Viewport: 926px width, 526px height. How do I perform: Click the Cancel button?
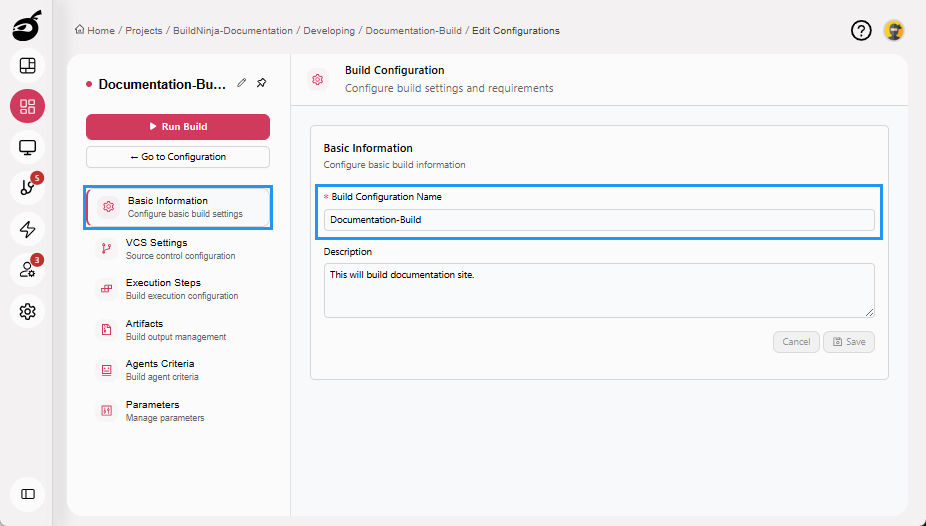pos(796,342)
